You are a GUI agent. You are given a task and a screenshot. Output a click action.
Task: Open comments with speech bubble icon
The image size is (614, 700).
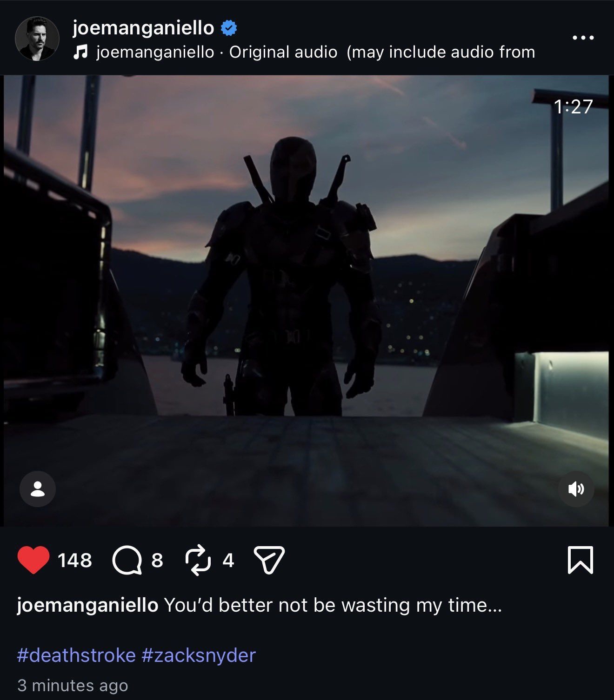[x=127, y=560]
